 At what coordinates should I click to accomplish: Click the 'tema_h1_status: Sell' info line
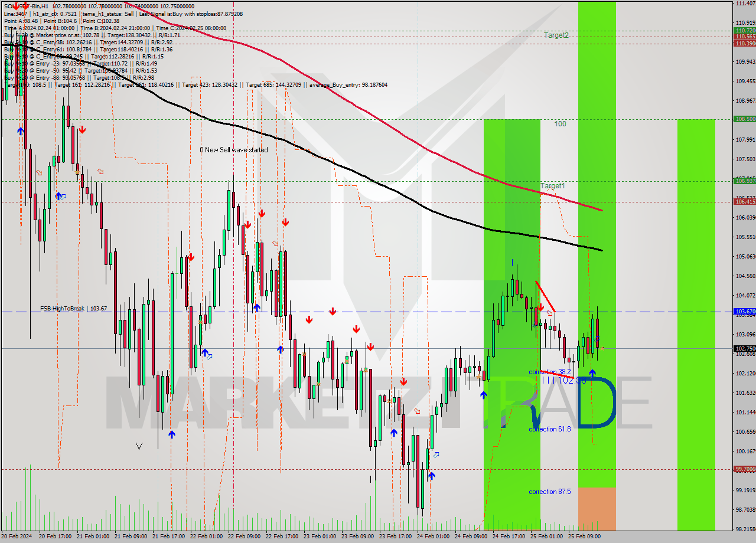click(x=123, y=14)
